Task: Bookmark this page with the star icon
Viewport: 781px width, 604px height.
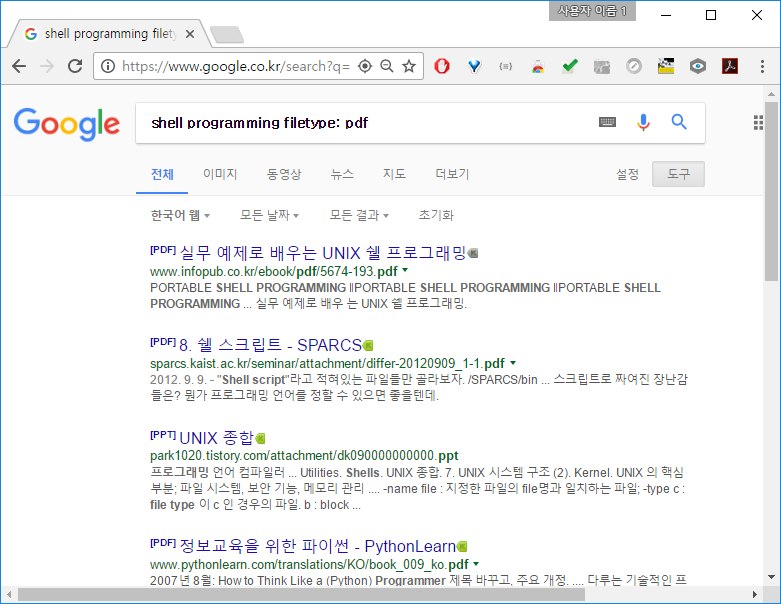Action: pyautogui.click(x=409, y=66)
